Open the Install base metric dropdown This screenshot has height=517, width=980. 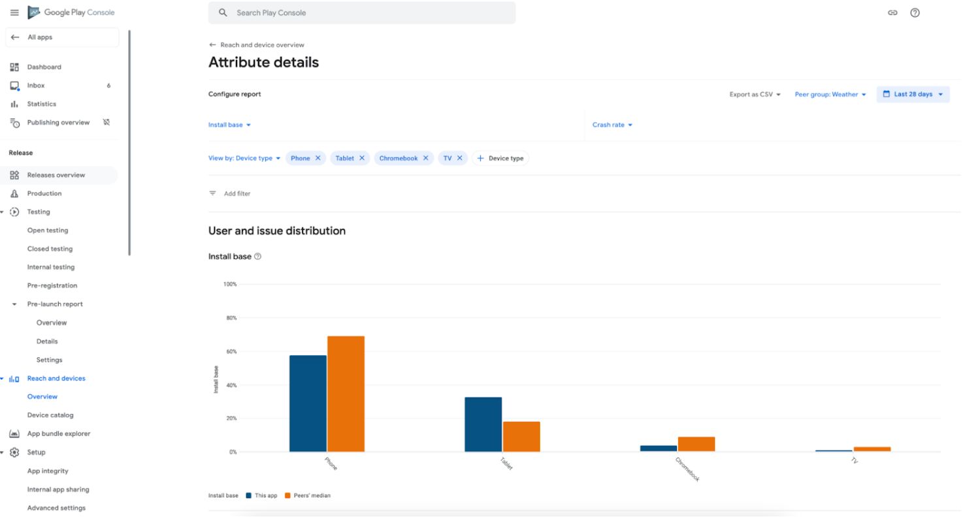coord(229,125)
